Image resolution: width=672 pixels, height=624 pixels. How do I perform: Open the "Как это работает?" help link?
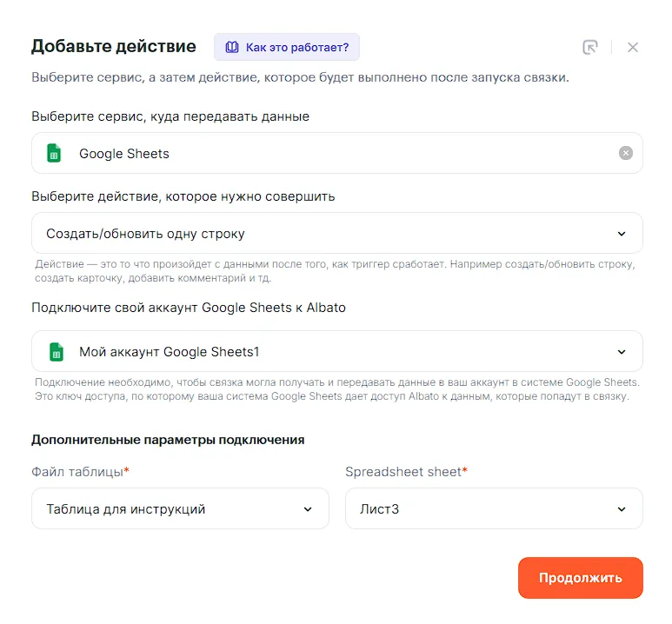tap(287, 47)
